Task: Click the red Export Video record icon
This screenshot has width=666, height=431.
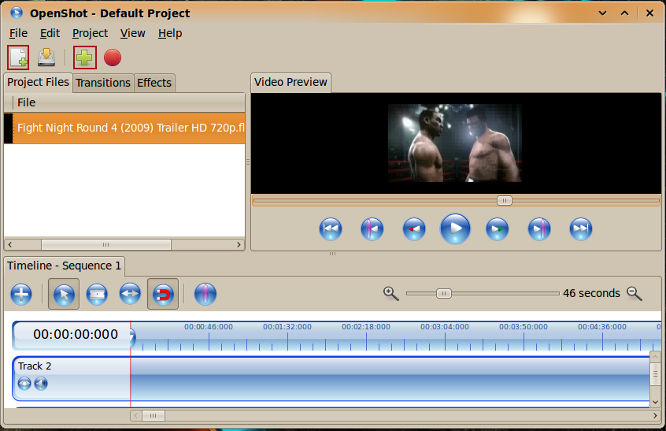Action: coord(113,58)
